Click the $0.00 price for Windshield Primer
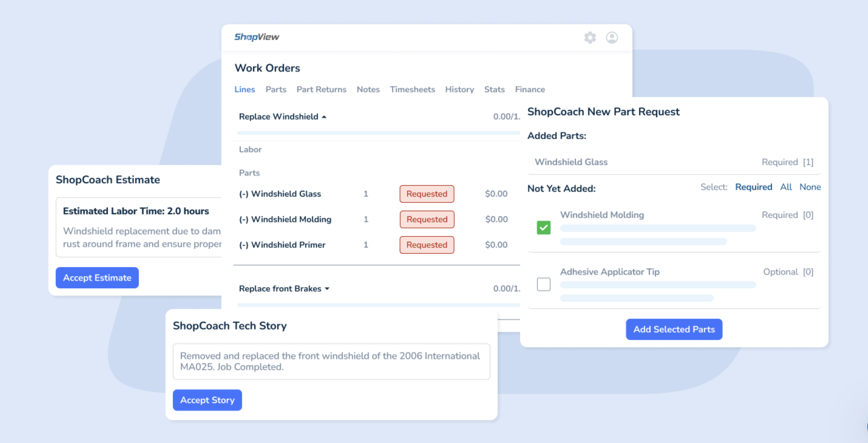The width and height of the screenshot is (868, 443). pos(496,245)
